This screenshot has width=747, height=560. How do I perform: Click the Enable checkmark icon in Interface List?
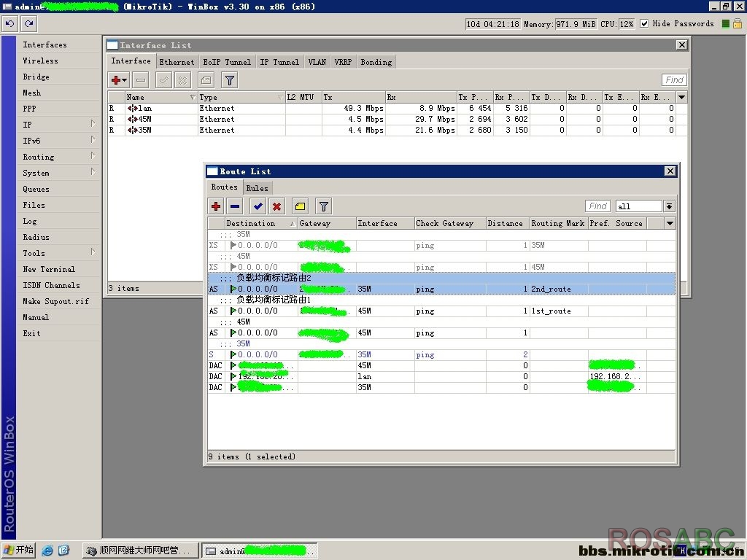pyautogui.click(x=163, y=80)
